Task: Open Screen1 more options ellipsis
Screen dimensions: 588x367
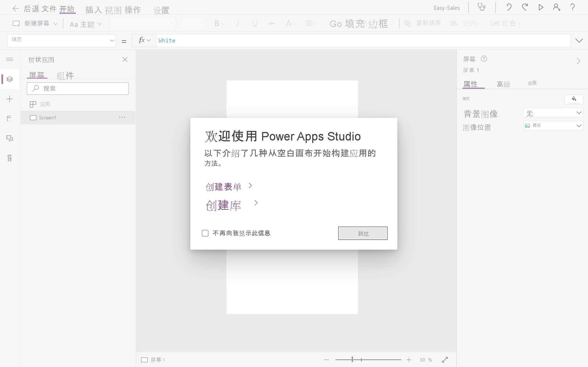Action: point(122,117)
